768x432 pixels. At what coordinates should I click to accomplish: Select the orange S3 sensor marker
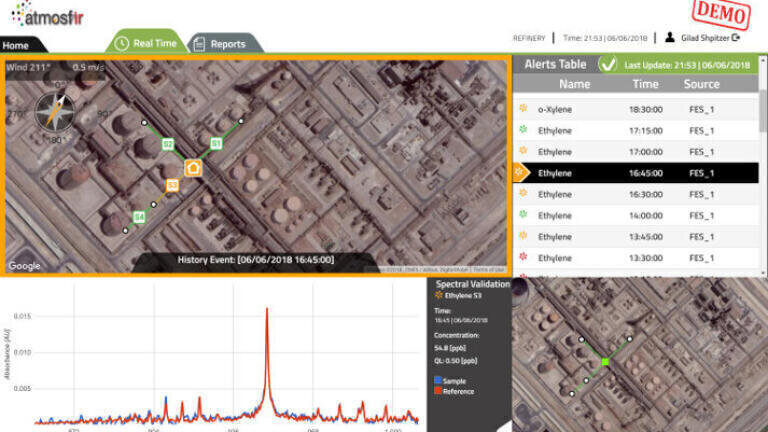172,185
